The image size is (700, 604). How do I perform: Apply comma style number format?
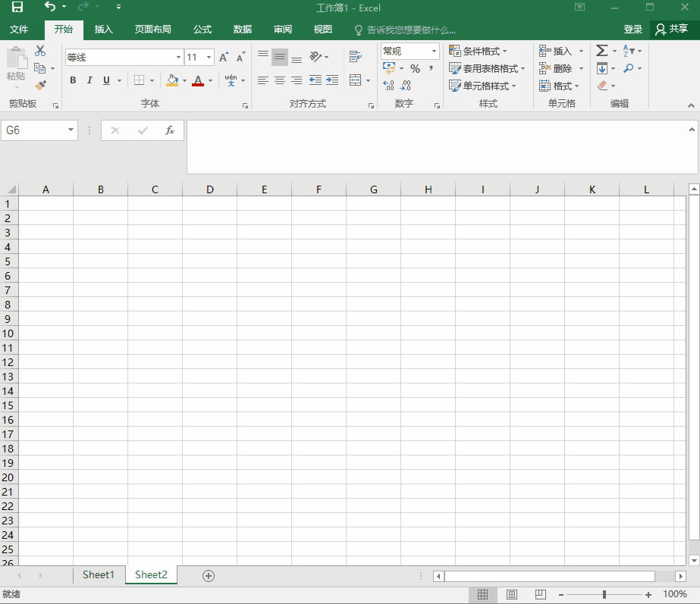431,68
